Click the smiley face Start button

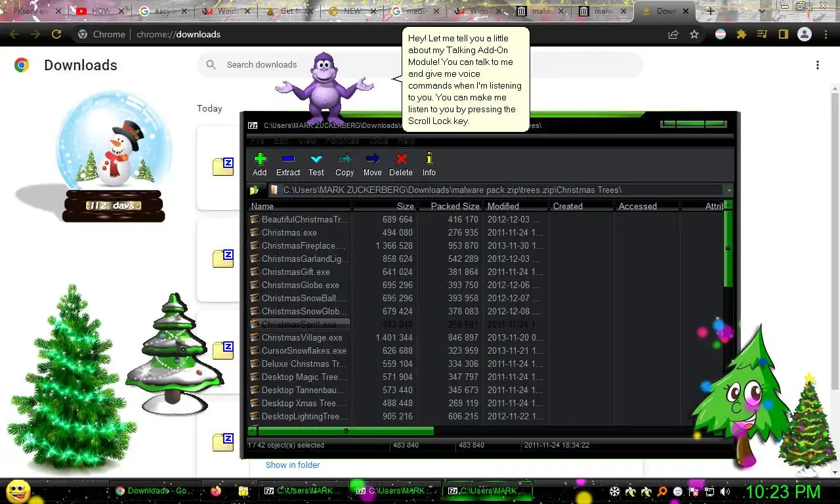pos(18,491)
